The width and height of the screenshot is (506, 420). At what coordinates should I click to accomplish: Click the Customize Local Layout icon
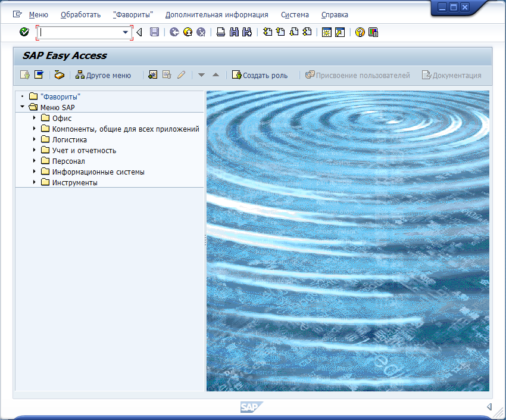click(x=373, y=32)
